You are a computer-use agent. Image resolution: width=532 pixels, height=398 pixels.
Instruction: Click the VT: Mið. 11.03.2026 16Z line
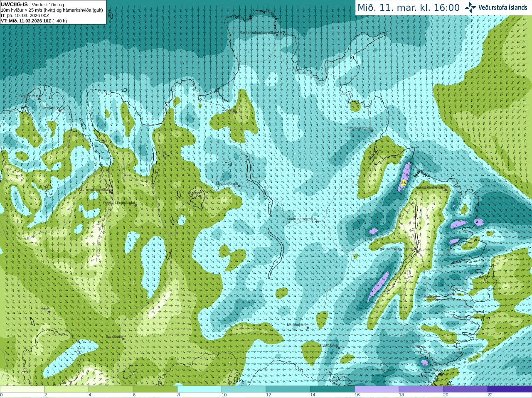click(34, 21)
